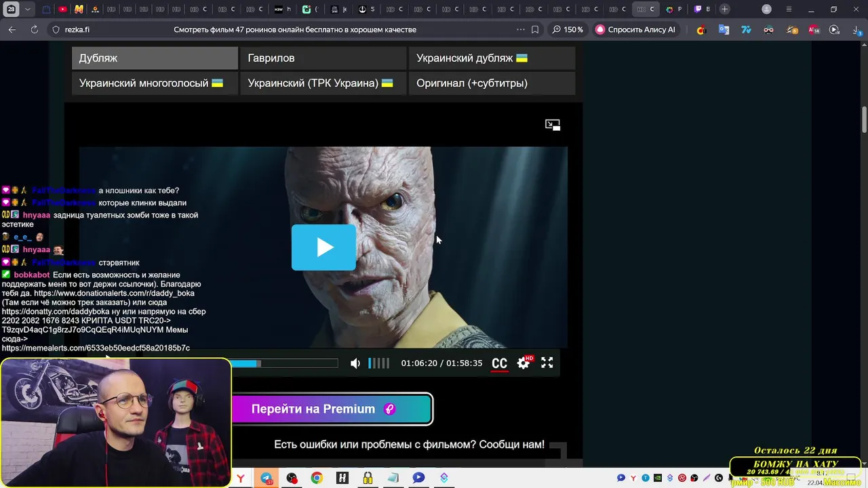Select the Украинский дубляж track
This screenshot has width=868, height=488.
click(492, 58)
